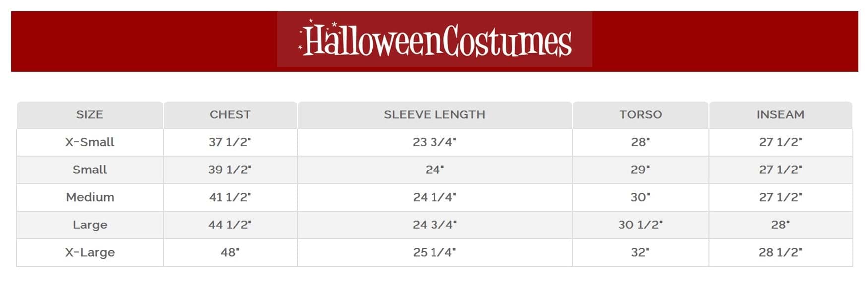
Task: Select the Medium size row label
Action: coord(90,197)
